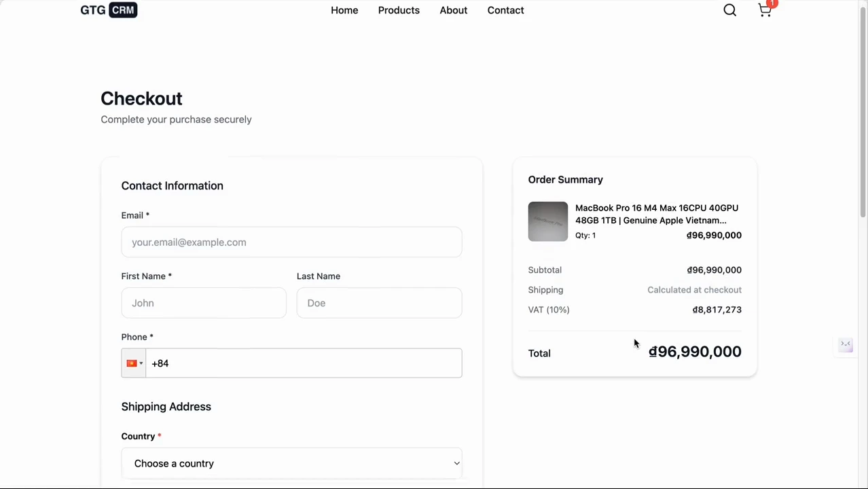The image size is (868, 489).
Task: Expand the country list chevron
Action: click(456, 463)
